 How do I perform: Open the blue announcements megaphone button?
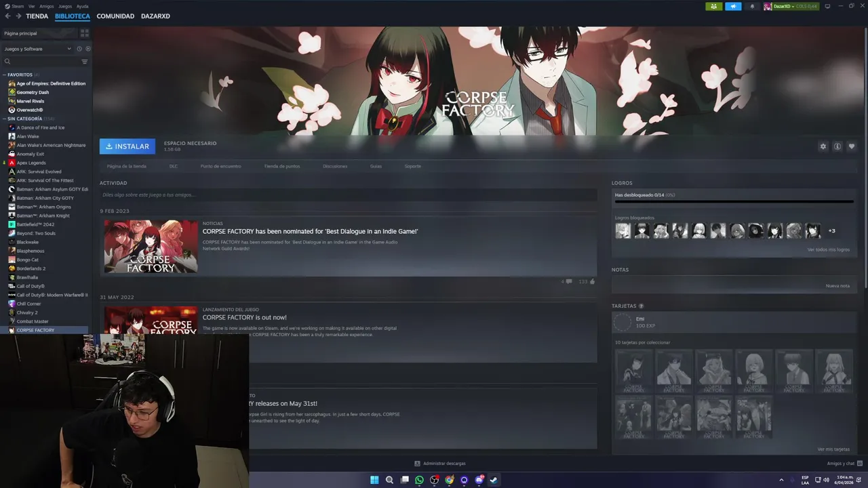[733, 6]
